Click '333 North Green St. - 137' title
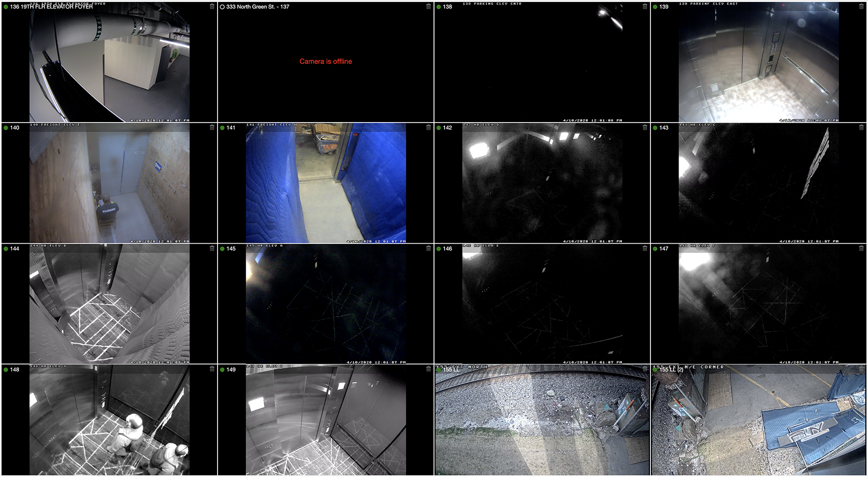 click(258, 7)
